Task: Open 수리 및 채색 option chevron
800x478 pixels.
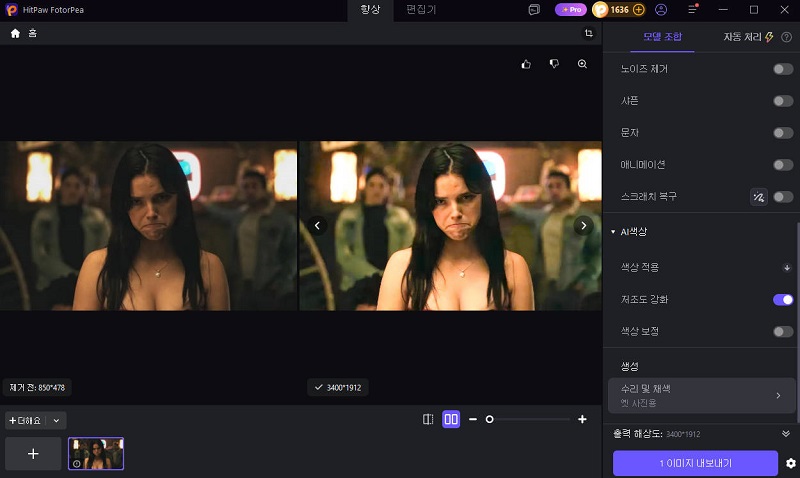Action: 778,395
